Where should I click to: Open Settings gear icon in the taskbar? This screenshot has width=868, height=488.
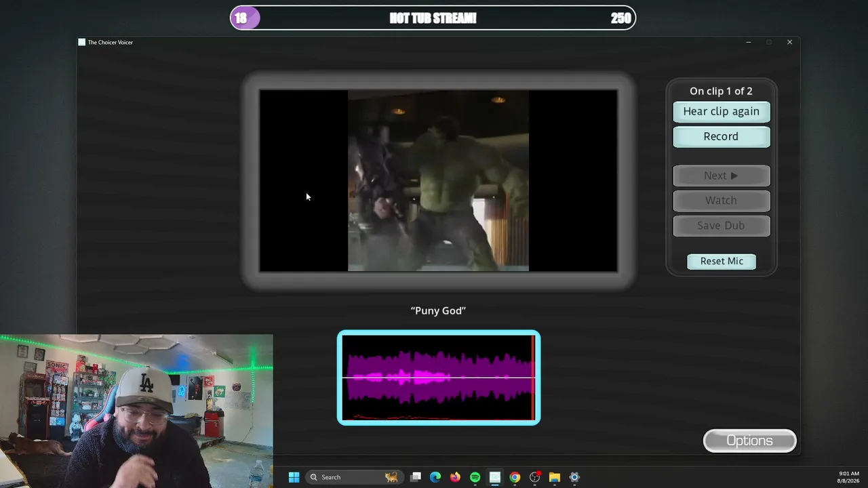574,477
